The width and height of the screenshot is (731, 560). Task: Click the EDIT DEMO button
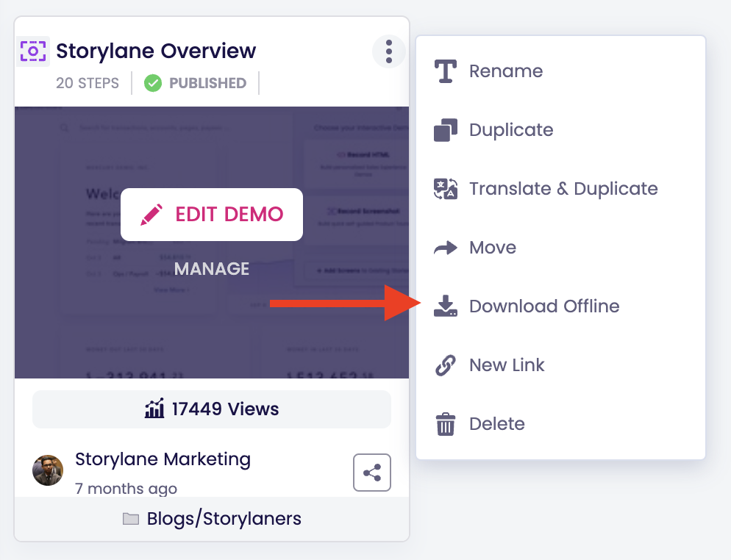coord(212,215)
